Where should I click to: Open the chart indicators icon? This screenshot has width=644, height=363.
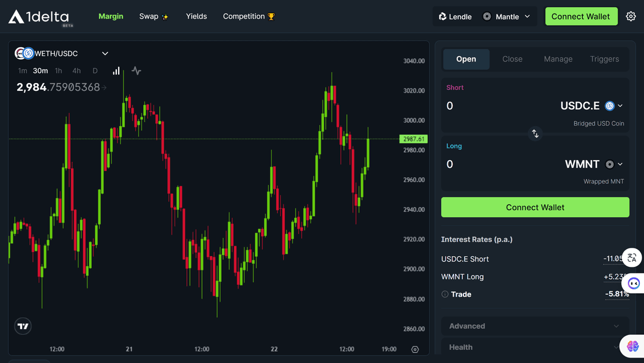(x=137, y=70)
